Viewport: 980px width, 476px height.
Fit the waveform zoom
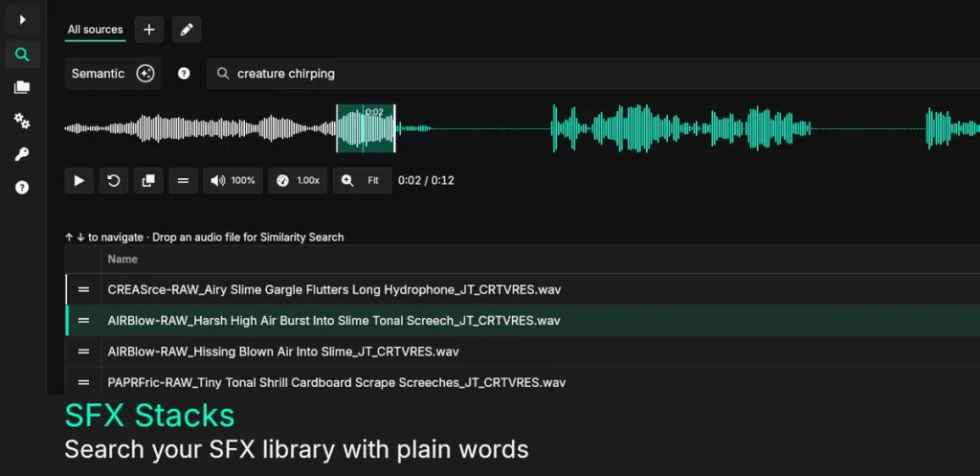pos(363,181)
